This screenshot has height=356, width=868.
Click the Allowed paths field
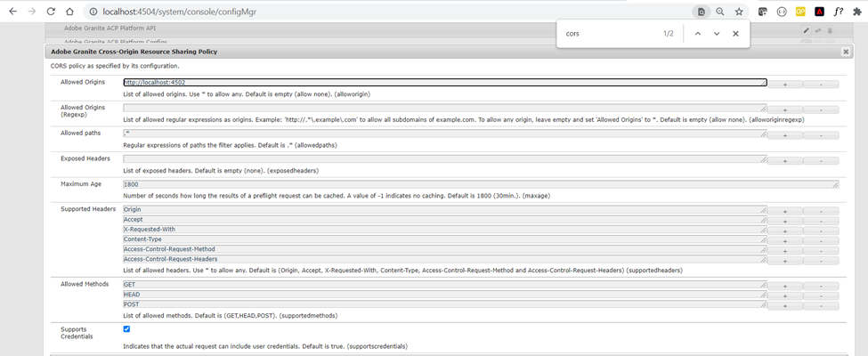click(445, 133)
